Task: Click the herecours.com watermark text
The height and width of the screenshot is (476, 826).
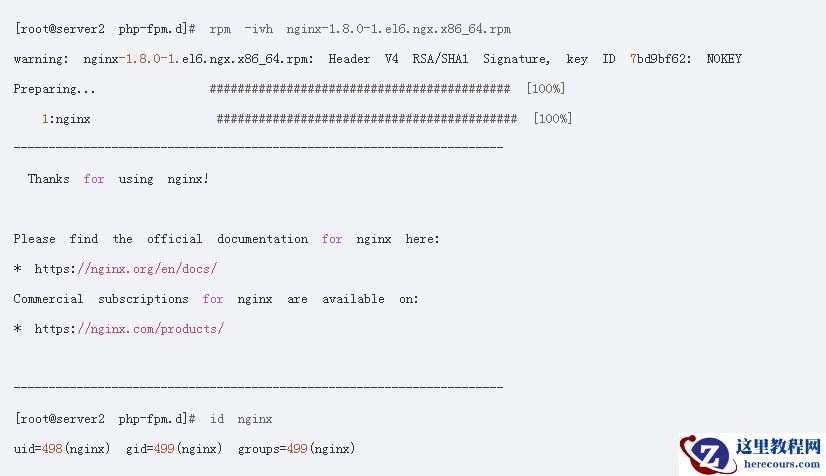Action: click(778, 463)
